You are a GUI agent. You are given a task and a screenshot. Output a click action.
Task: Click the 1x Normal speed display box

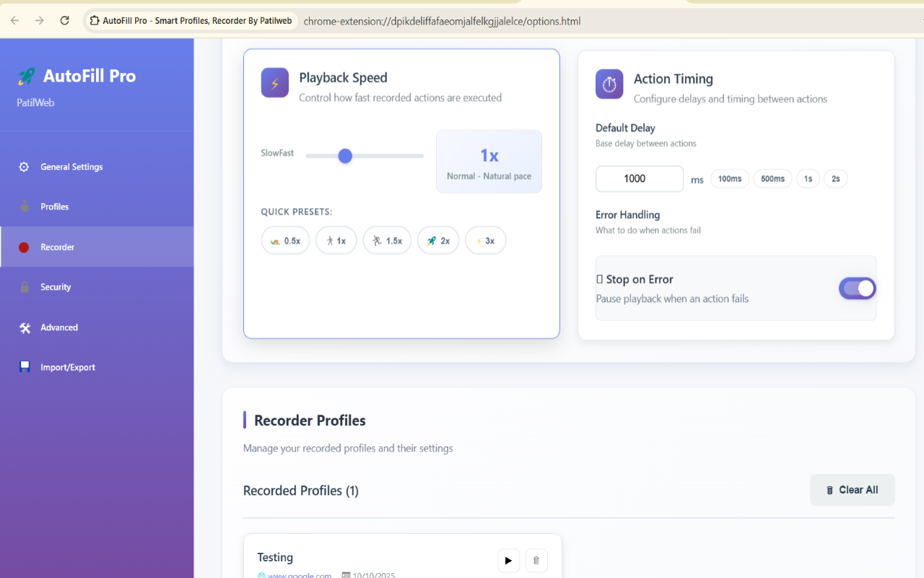(489, 162)
